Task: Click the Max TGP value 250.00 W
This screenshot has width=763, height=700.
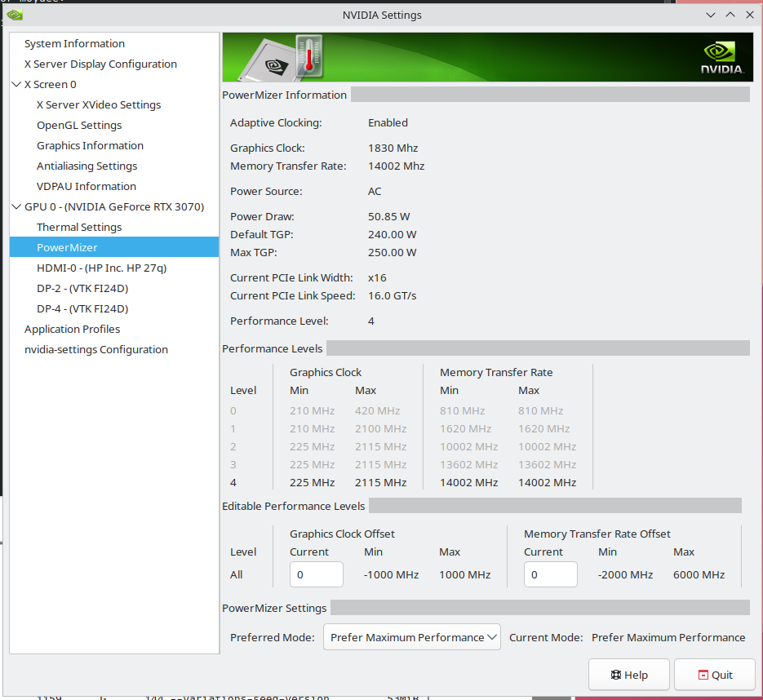Action: coord(393,252)
